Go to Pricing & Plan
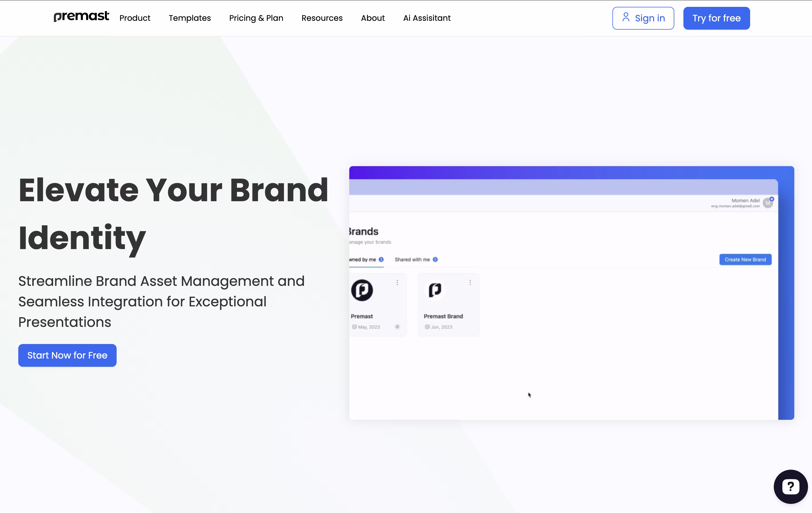This screenshot has height=513, width=812. click(x=256, y=18)
